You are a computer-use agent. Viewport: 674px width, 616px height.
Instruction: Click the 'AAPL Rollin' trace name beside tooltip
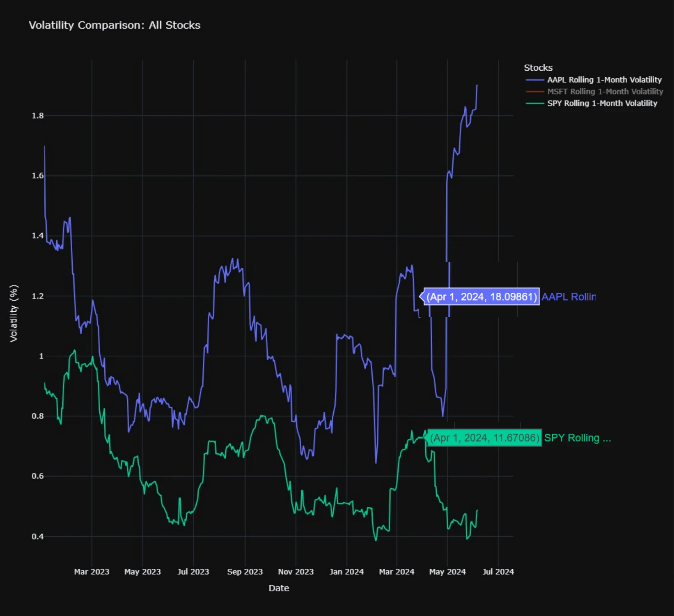pos(569,297)
